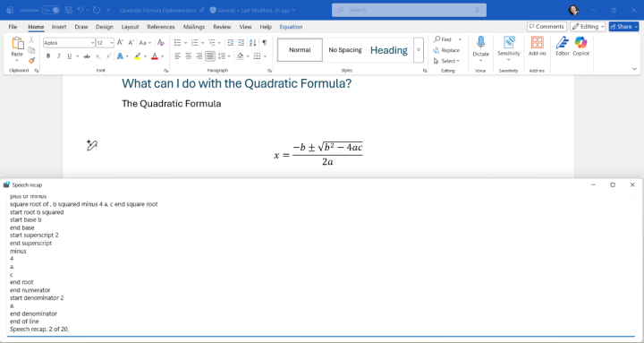Open the Comments pane button
Viewport: 644px width, 343px height.
point(547,26)
